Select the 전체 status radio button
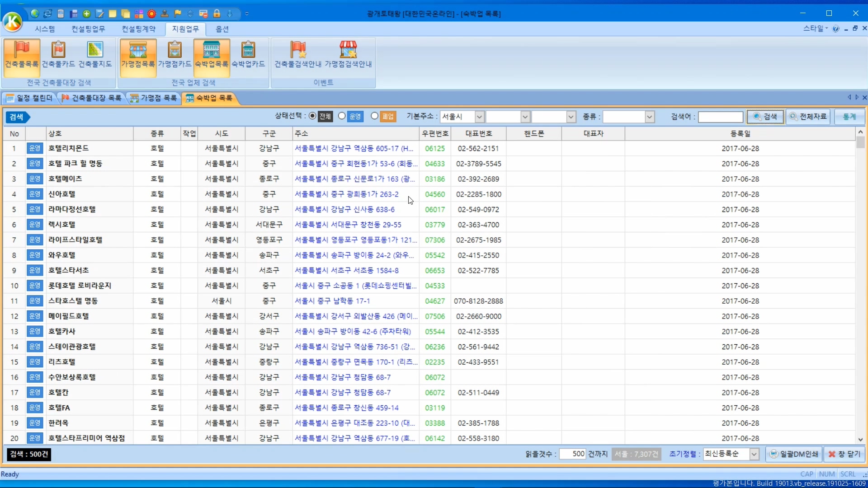The height and width of the screenshot is (488, 868). point(312,116)
